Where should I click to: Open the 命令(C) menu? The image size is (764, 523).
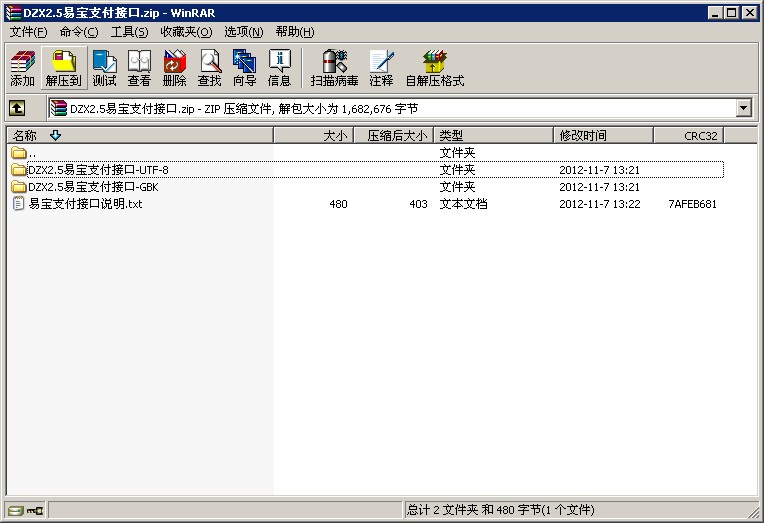pos(79,32)
